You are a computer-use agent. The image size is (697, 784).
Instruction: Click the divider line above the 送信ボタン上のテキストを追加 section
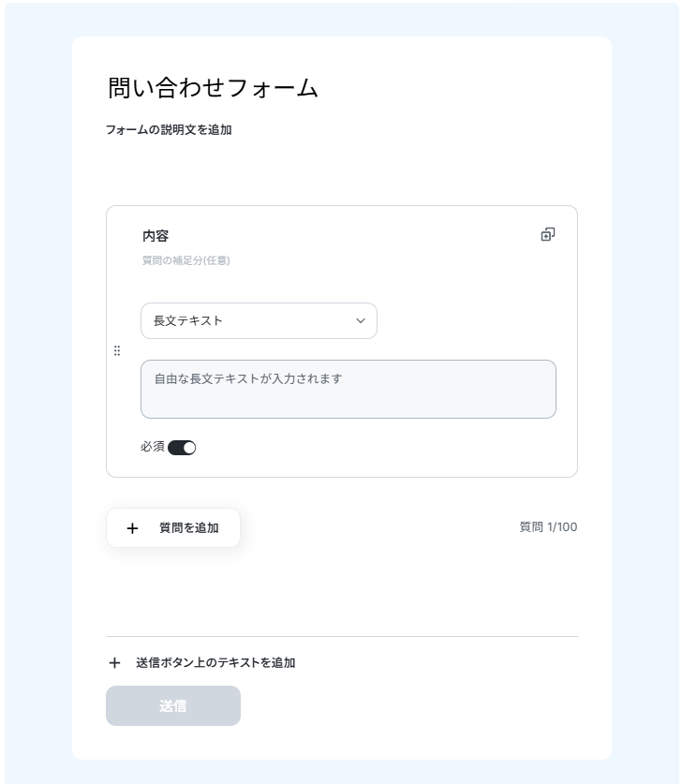[342, 637]
